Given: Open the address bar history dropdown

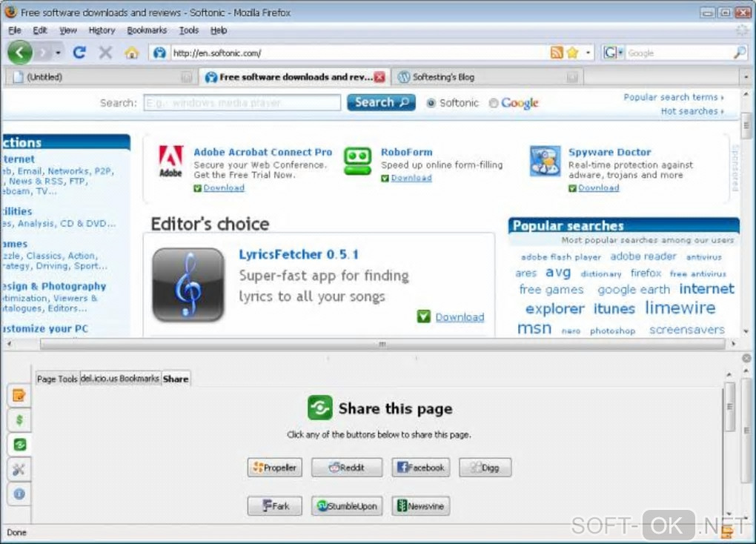Looking at the screenshot, I should coord(588,53).
